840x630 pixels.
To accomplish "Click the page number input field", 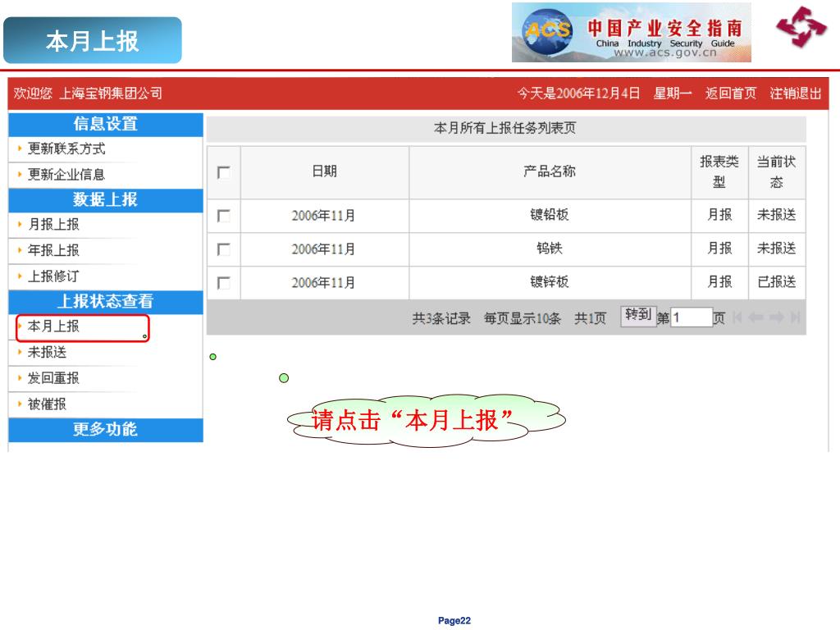I will pos(692,317).
